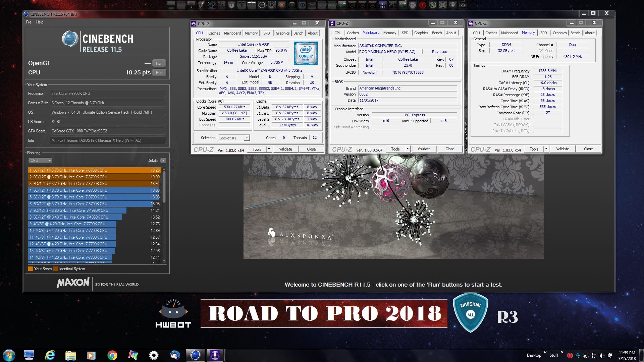Switch to Bench tab in left CPU-Z window
The height and width of the screenshot is (362, 644).
coord(298,33)
